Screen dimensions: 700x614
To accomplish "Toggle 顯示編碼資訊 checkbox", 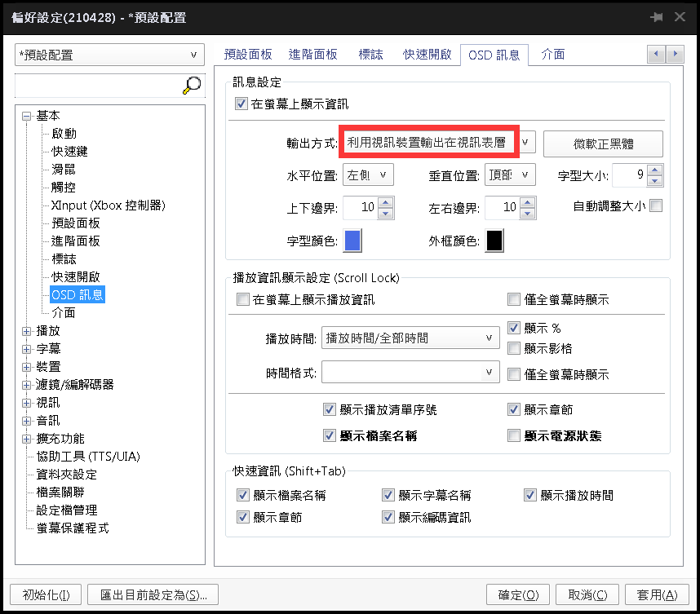I will pyautogui.click(x=388, y=517).
